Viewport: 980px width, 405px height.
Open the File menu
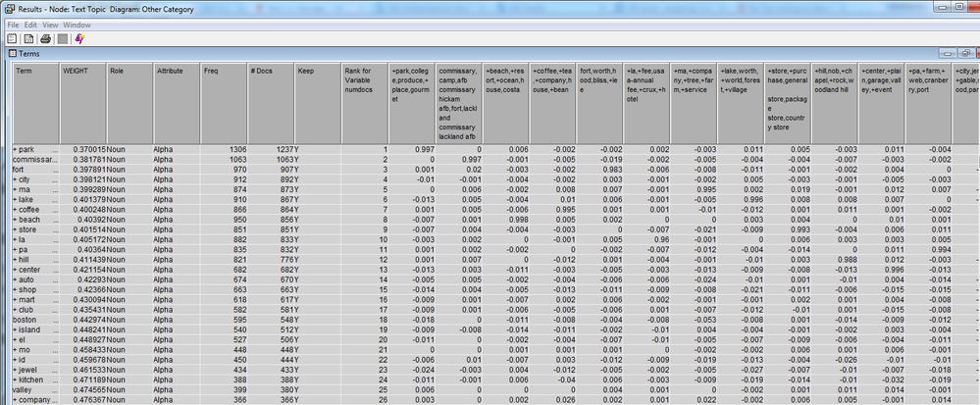(x=13, y=23)
